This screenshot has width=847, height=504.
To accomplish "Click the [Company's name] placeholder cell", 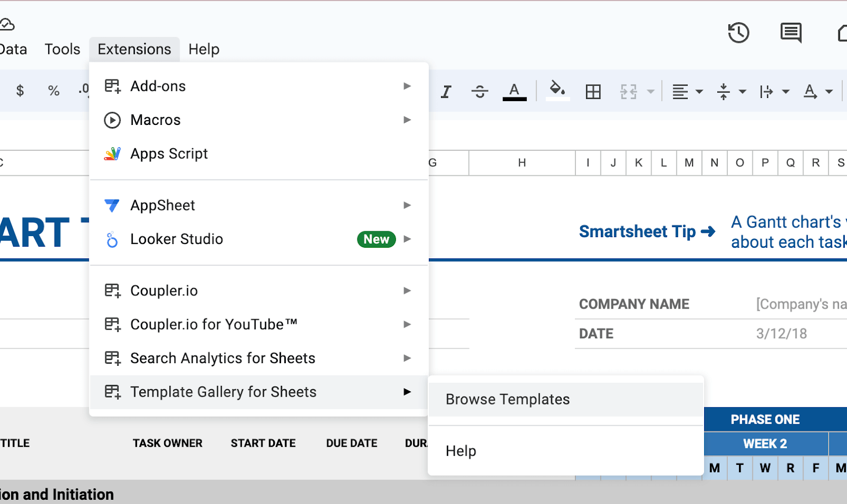I will [x=801, y=304].
